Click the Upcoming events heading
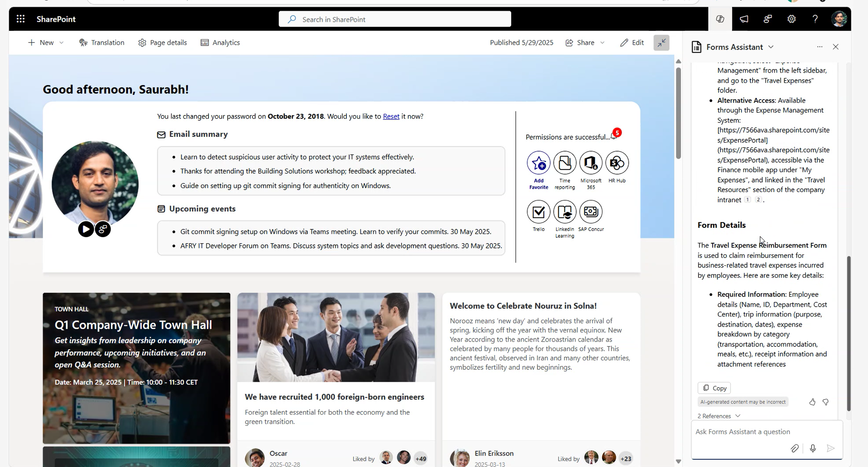Image resolution: width=868 pixels, height=467 pixels. pos(202,209)
